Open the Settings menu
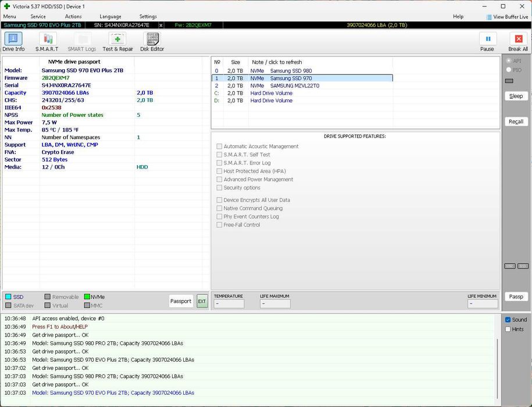Viewport: 532px width, 407px height. tap(148, 16)
